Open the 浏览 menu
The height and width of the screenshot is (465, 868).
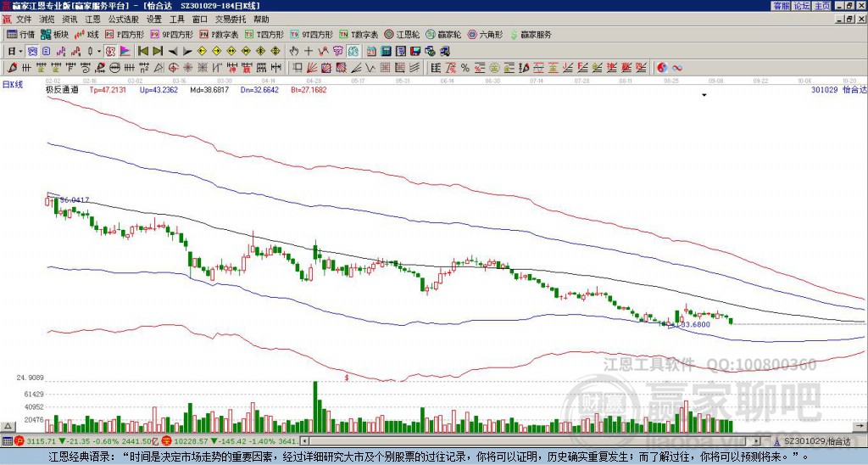pos(47,20)
